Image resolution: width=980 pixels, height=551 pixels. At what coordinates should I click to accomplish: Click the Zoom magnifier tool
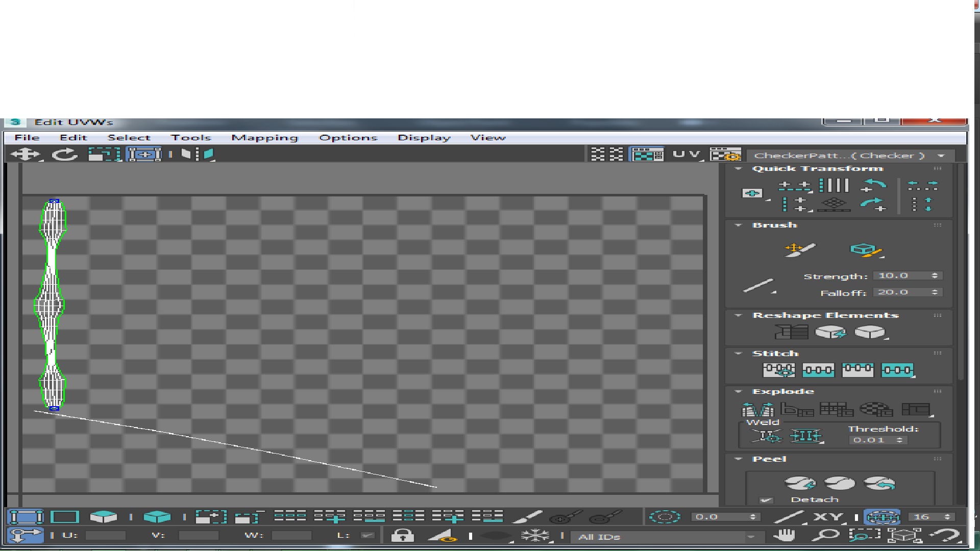tap(825, 535)
